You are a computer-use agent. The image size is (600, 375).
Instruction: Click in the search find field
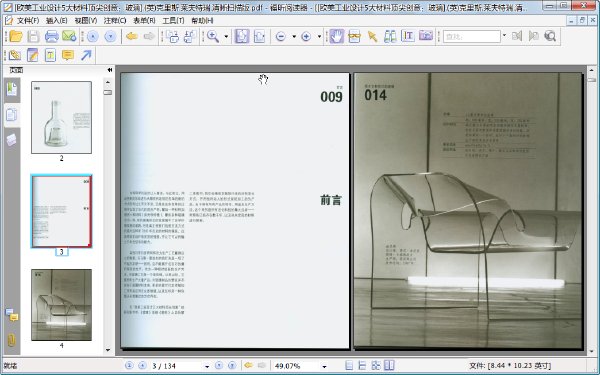point(471,36)
